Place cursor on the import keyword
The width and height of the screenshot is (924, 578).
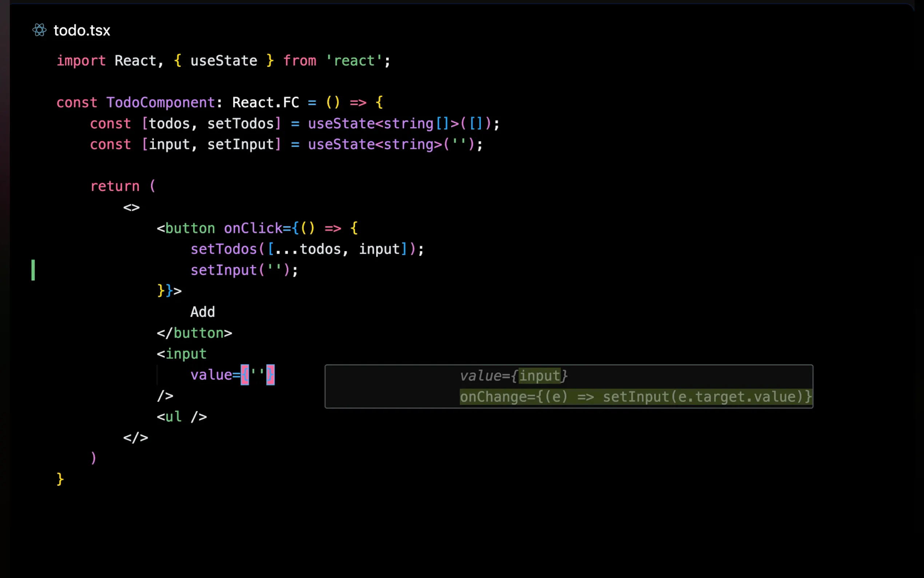pos(81,61)
